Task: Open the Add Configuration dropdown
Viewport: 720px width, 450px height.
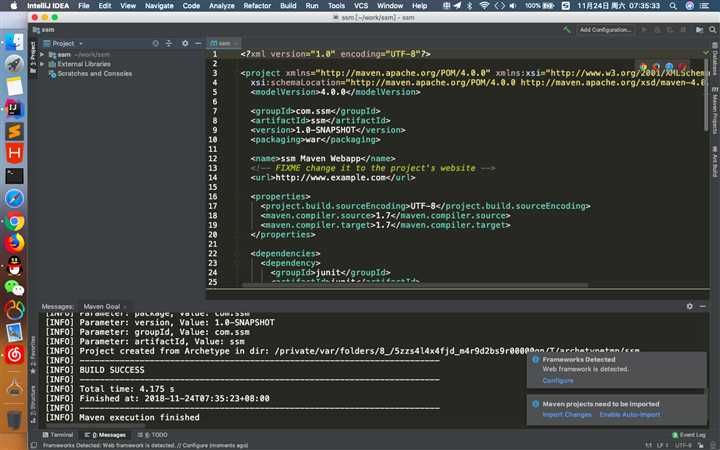Action: [x=605, y=30]
